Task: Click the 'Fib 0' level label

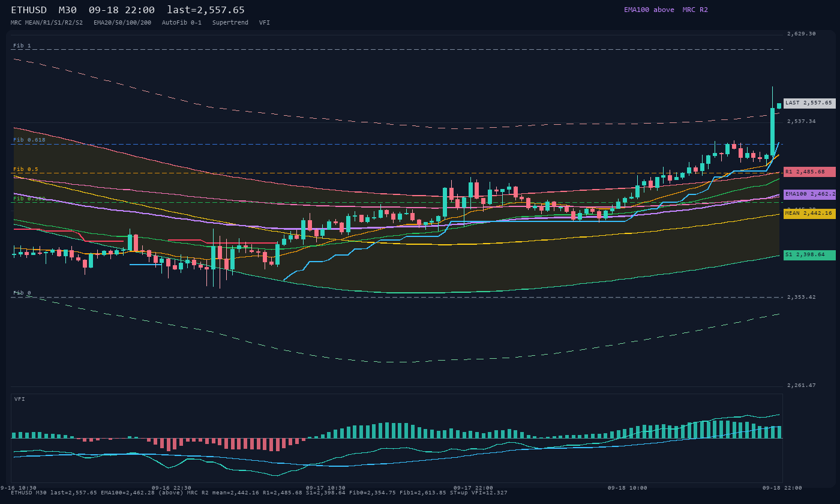Action: pos(22,293)
